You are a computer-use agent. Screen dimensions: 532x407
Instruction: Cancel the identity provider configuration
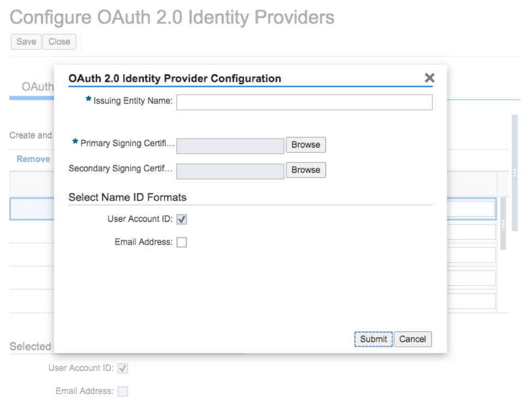point(413,339)
